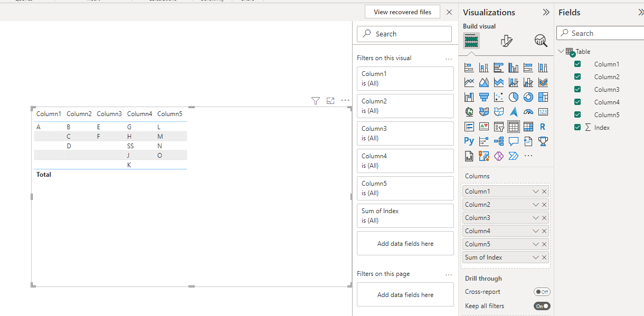Uncheck the Column2 field checkbox
This screenshot has width=644, height=316.
[x=577, y=76]
